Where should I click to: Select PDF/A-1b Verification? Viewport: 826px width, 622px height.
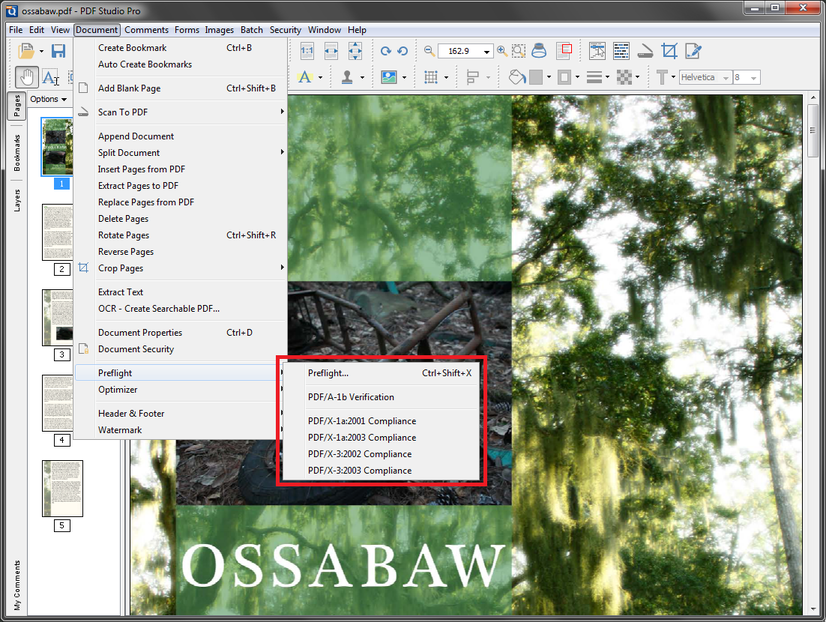[x=381, y=397]
